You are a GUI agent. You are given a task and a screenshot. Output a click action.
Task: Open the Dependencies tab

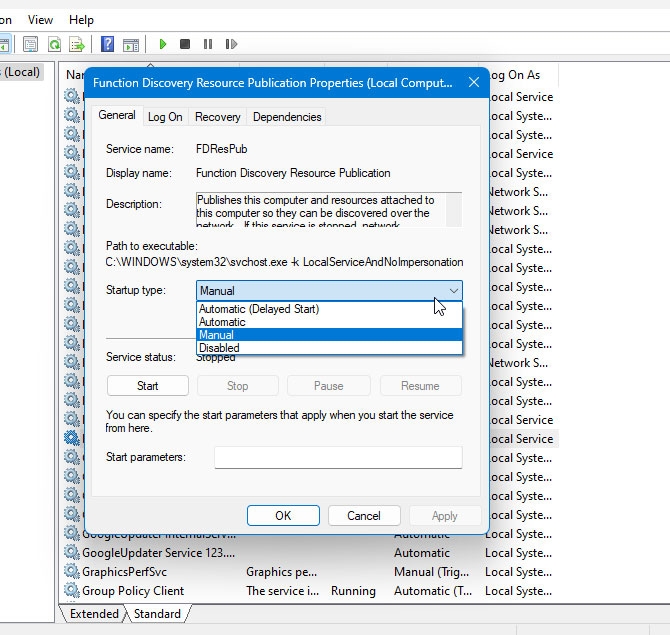point(287,117)
